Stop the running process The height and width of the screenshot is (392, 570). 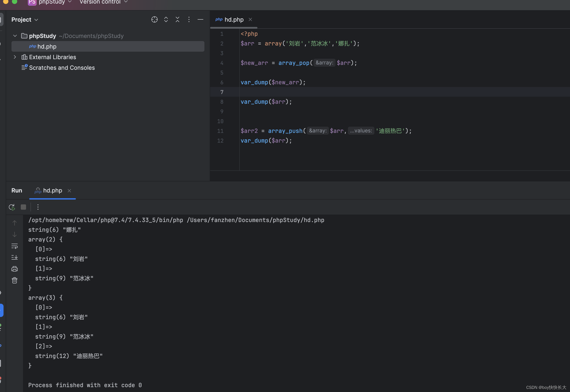click(23, 207)
